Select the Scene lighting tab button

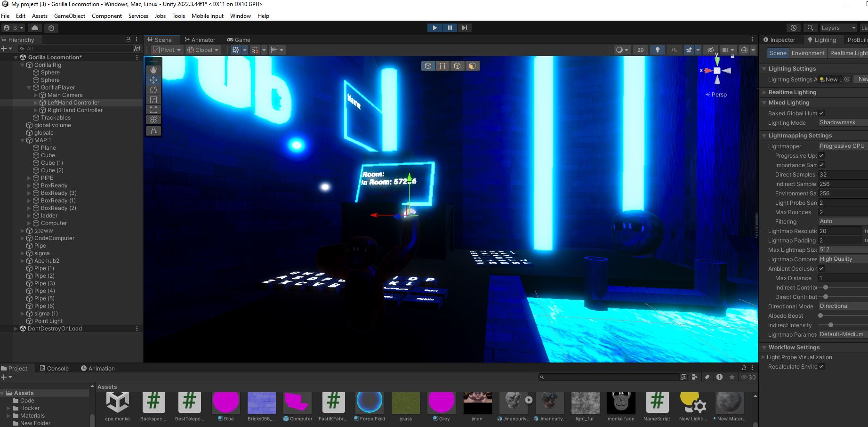point(778,53)
